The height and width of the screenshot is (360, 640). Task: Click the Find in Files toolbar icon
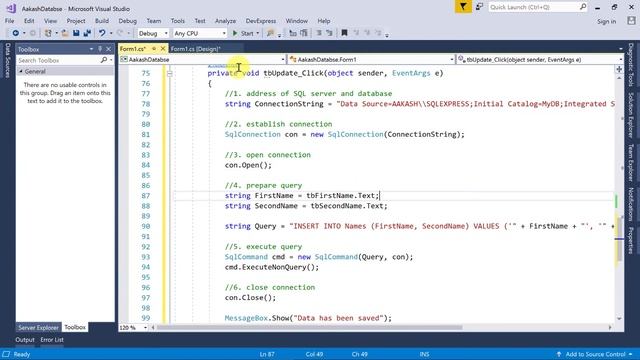[270, 33]
